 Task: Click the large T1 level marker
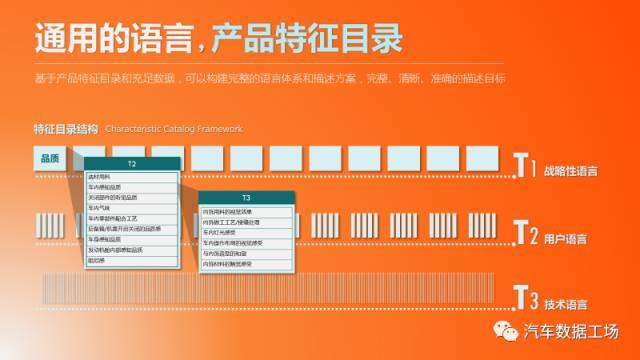525,165
